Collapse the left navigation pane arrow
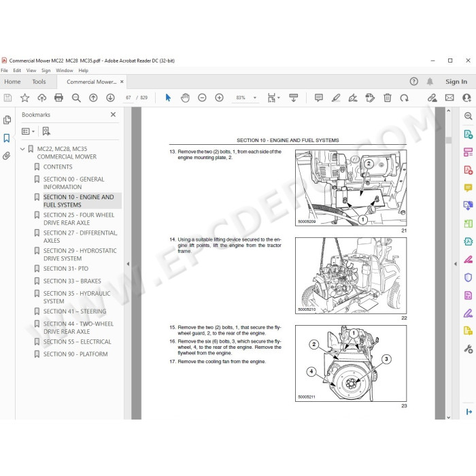Viewport: 476px width, 476px height. [x=128, y=264]
